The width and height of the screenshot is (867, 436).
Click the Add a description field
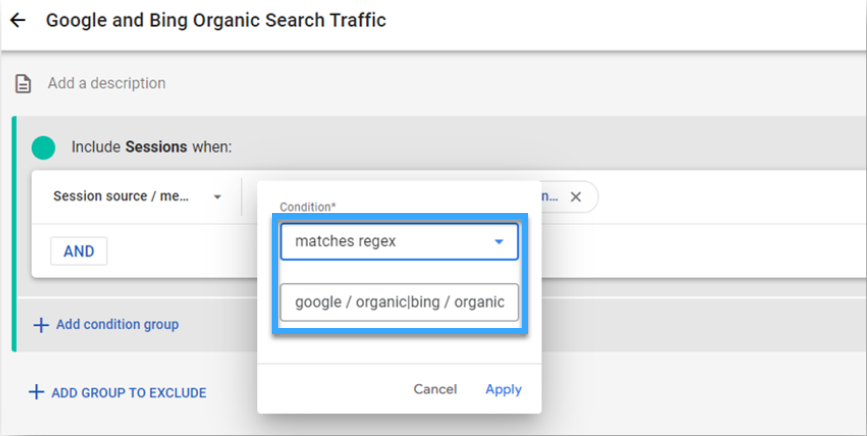pyautogui.click(x=107, y=83)
